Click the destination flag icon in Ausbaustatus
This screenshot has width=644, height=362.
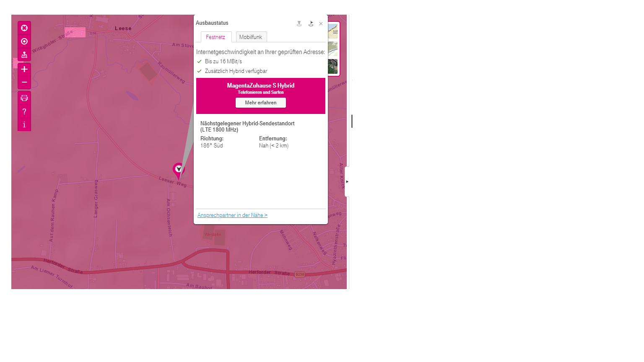coord(311,24)
